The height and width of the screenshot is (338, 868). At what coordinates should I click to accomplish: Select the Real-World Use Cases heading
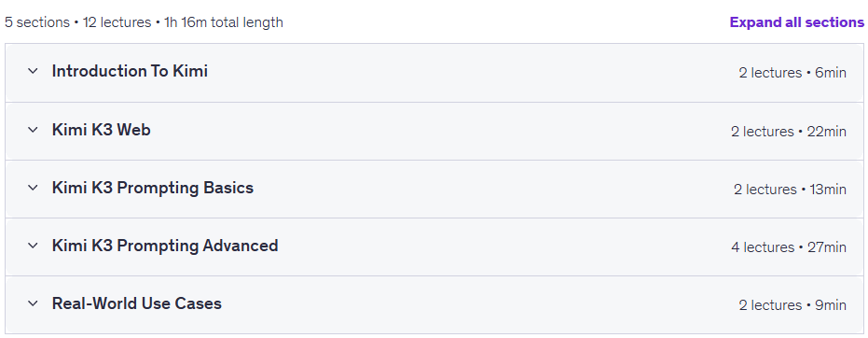pyautogui.click(x=137, y=303)
